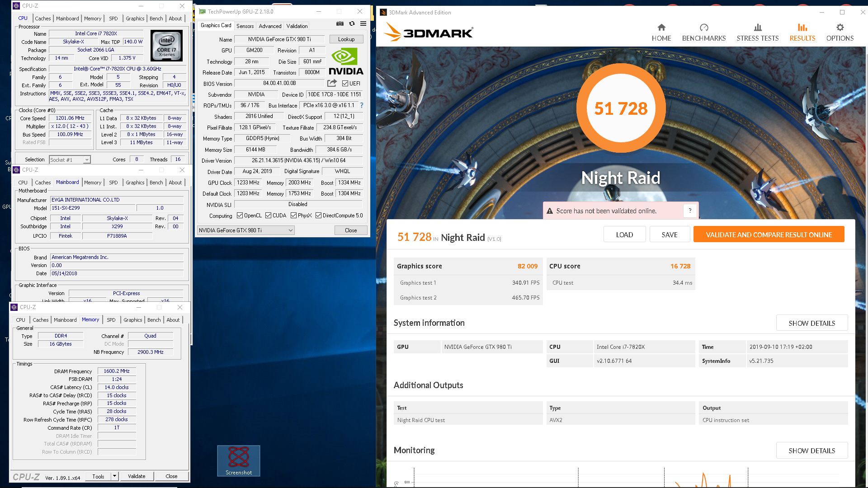Click the HOME icon in 3DMark
Viewport: 868px width, 488px height.
point(661,28)
